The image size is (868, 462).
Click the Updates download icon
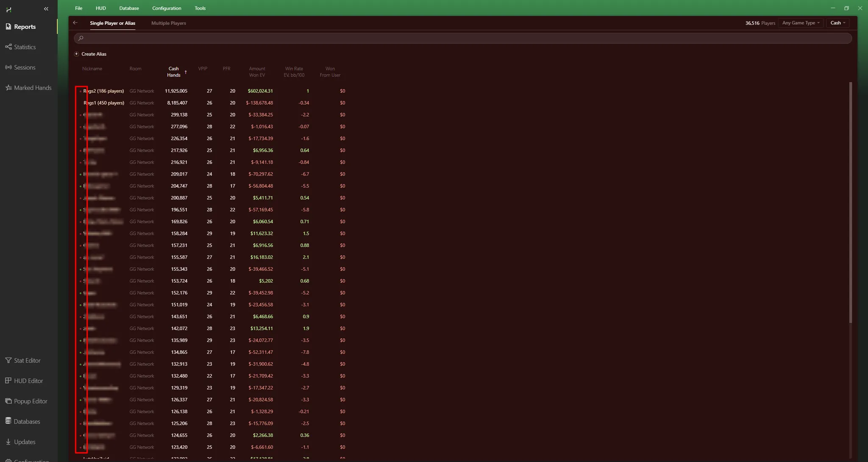(x=8, y=442)
